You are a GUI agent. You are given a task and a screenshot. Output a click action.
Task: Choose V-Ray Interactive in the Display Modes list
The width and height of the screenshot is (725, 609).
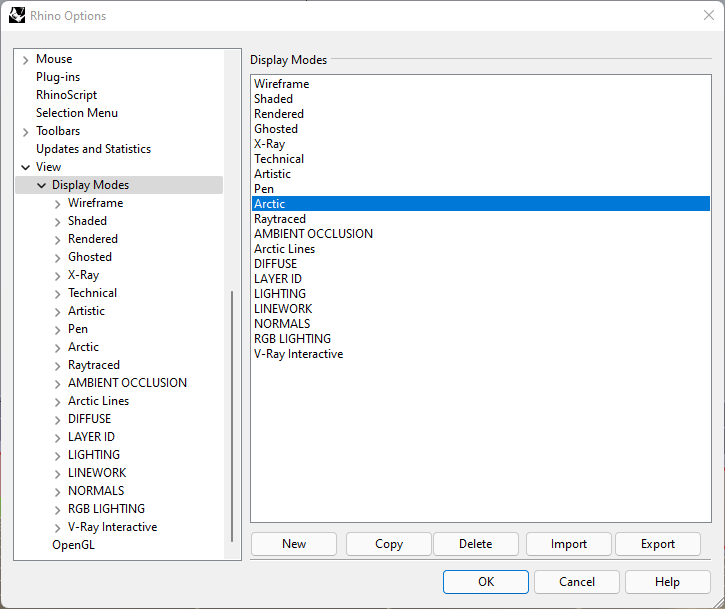coord(298,354)
